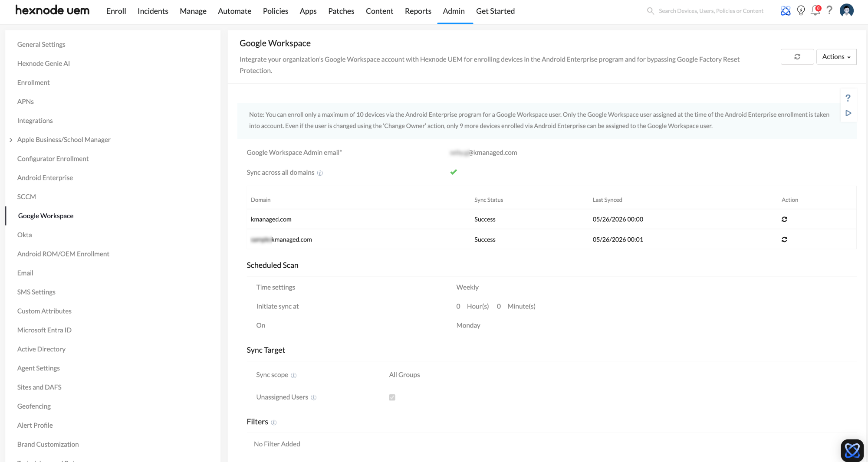Click the info icon next to Unassigned Users

pos(314,398)
